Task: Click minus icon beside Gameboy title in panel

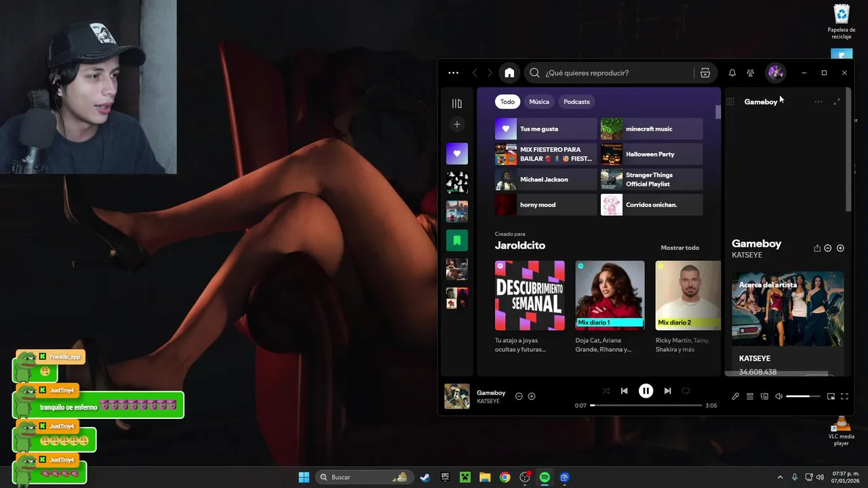Action: pos(827,248)
